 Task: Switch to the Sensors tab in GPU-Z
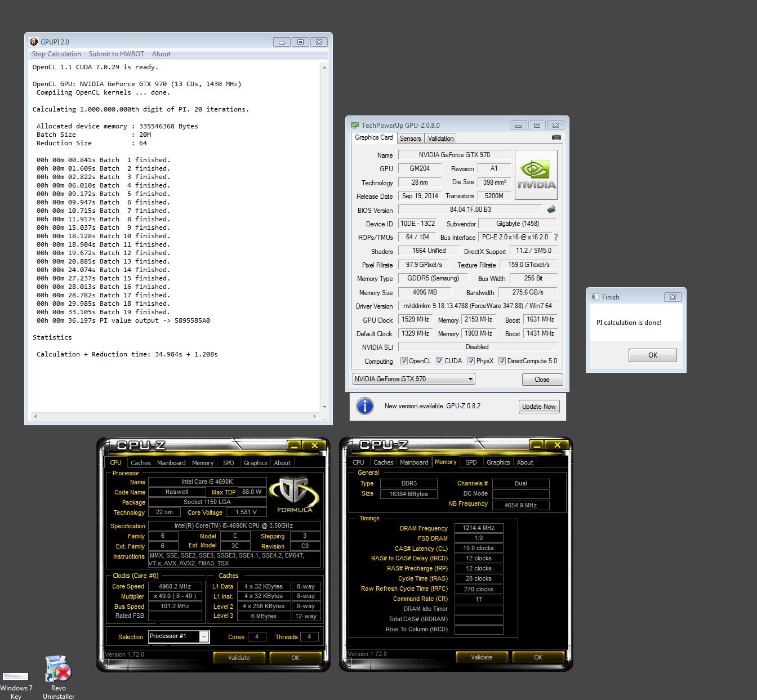click(411, 139)
